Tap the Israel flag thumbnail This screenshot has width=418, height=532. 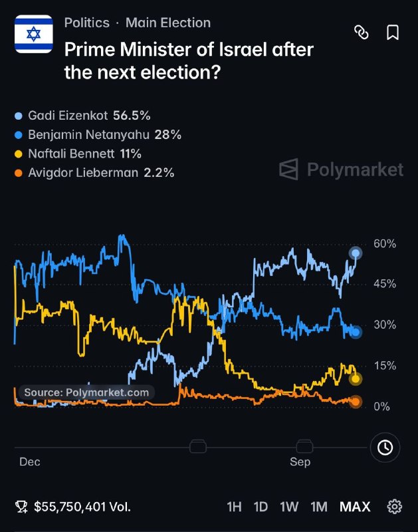34,34
